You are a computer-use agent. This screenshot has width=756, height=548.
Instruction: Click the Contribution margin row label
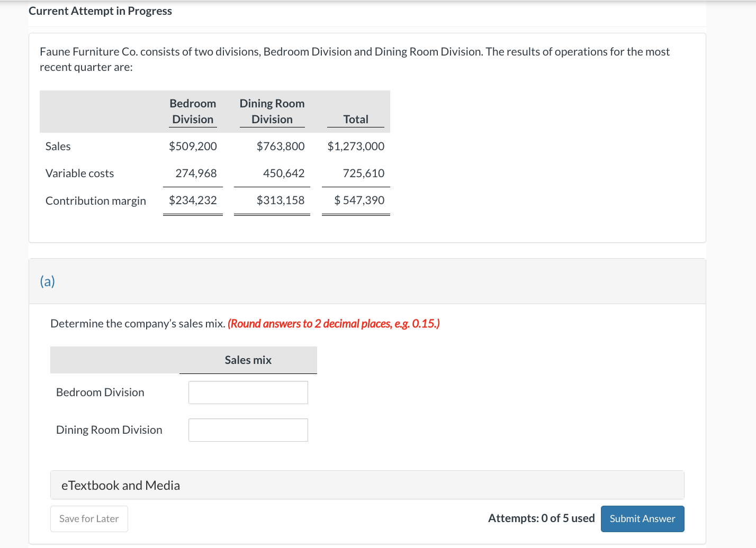point(96,201)
